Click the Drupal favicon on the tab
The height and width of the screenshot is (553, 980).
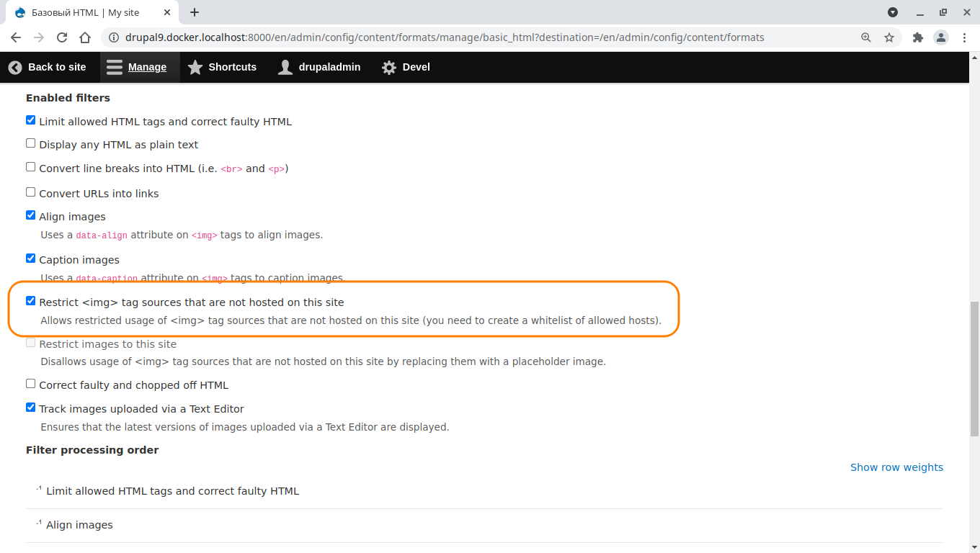click(20, 13)
